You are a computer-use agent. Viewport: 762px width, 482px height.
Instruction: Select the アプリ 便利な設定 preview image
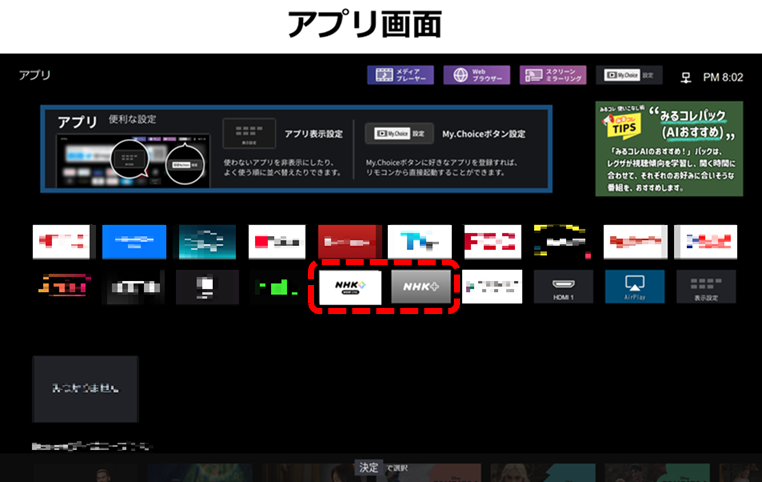[x=130, y=158]
